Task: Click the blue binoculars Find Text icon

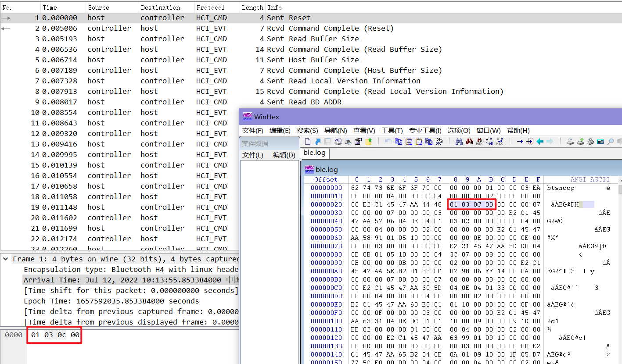Action: 459,142
